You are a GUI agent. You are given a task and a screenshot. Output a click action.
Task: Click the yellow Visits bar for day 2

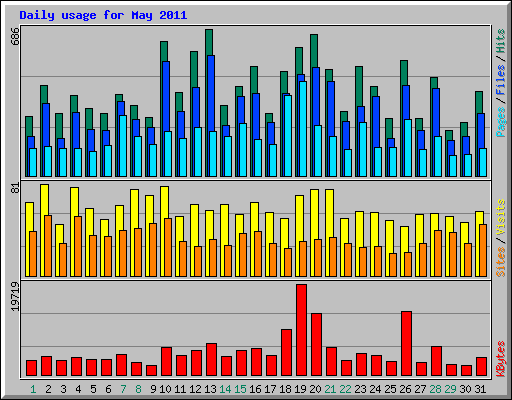45,200
